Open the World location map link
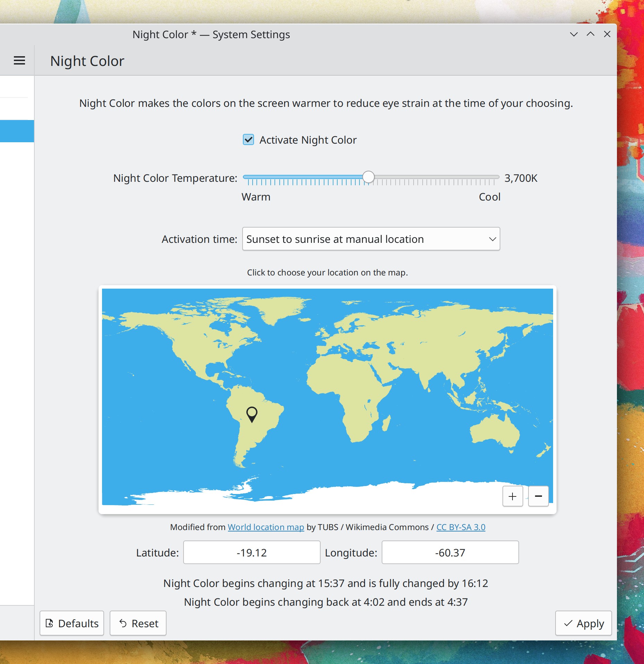The width and height of the screenshot is (644, 664). tap(265, 527)
